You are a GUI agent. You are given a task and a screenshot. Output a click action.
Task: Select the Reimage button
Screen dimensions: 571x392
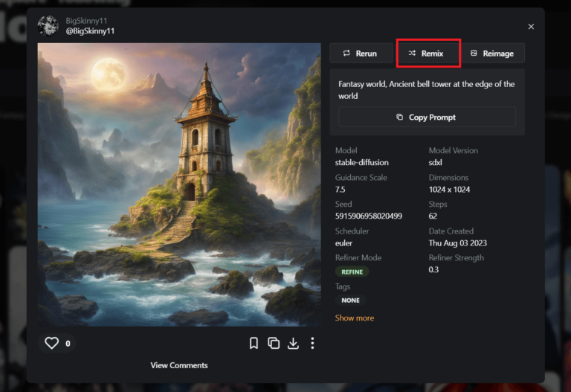coord(491,54)
